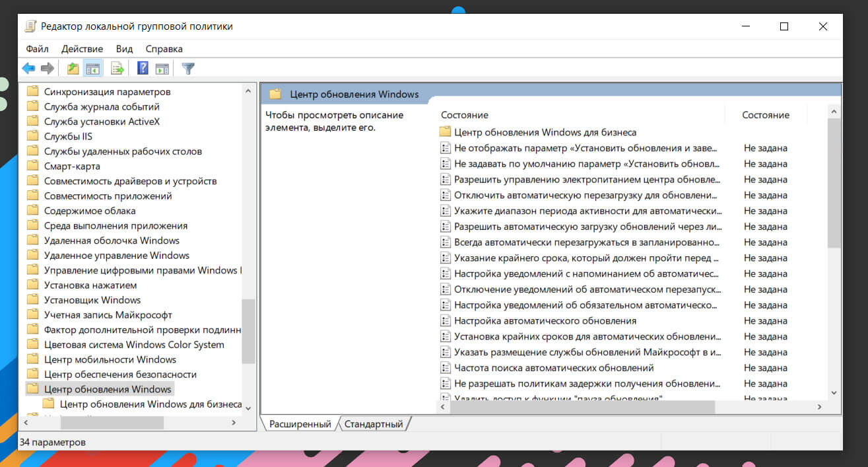Click Не задана in Не задавать по умолчанию row

[766, 164]
